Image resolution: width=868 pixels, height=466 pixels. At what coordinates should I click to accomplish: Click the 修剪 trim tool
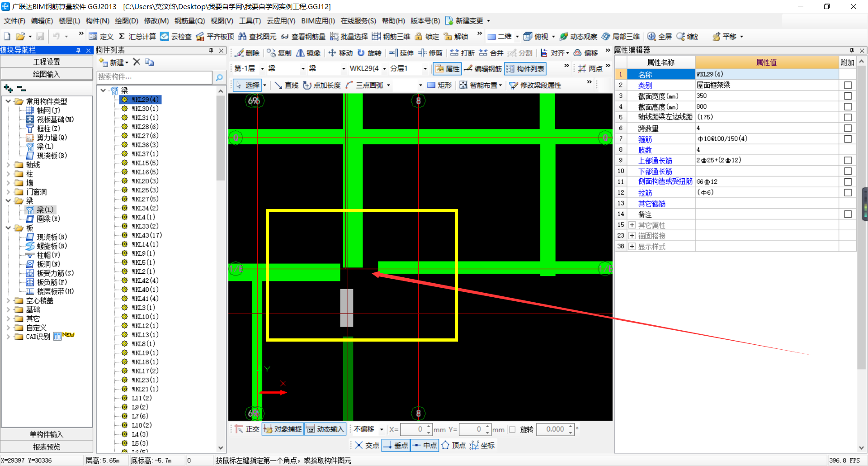tap(430, 53)
